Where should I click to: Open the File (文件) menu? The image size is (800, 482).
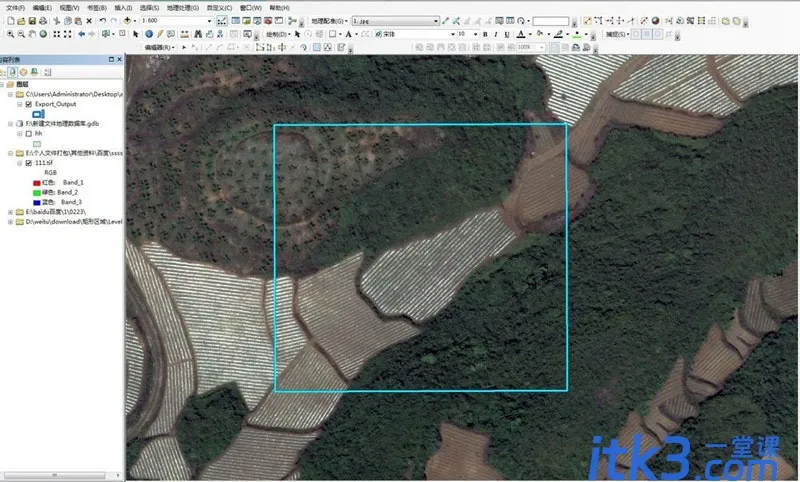(15, 8)
